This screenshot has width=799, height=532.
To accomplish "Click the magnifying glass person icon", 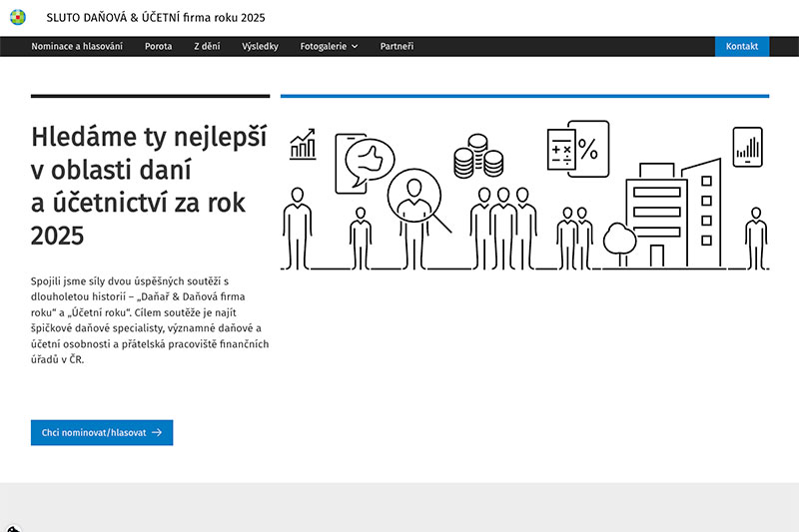I will pos(411,196).
